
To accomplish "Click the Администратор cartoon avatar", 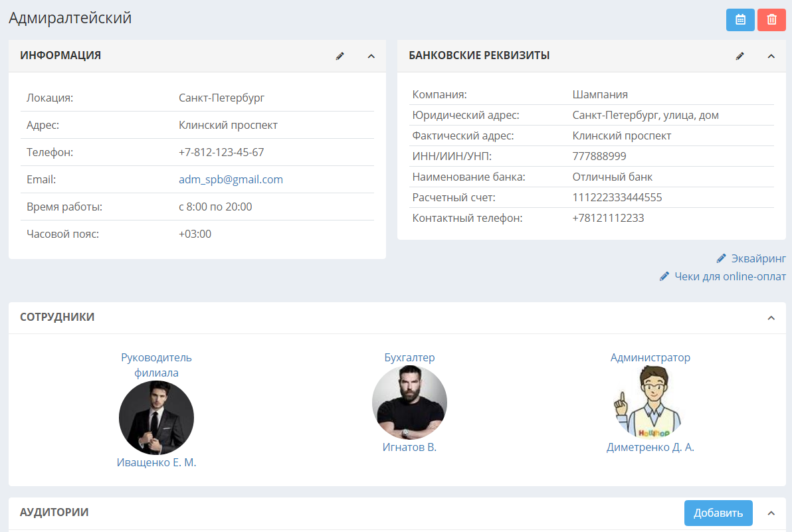I will click(650, 402).
